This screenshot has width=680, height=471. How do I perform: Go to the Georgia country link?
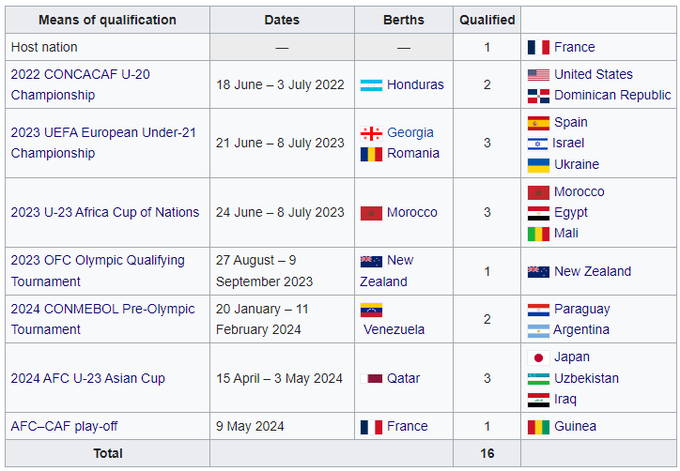point(410,132)
